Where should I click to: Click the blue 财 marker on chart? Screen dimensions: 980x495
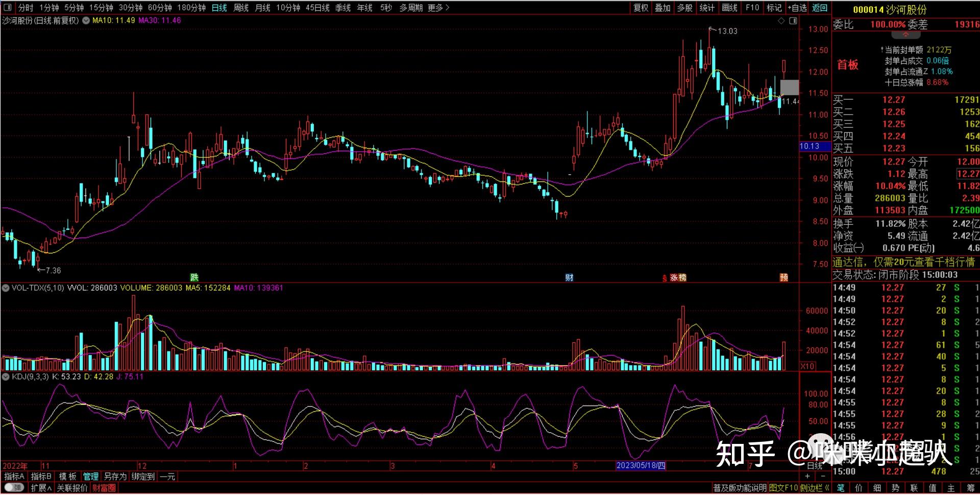(570, 277)
